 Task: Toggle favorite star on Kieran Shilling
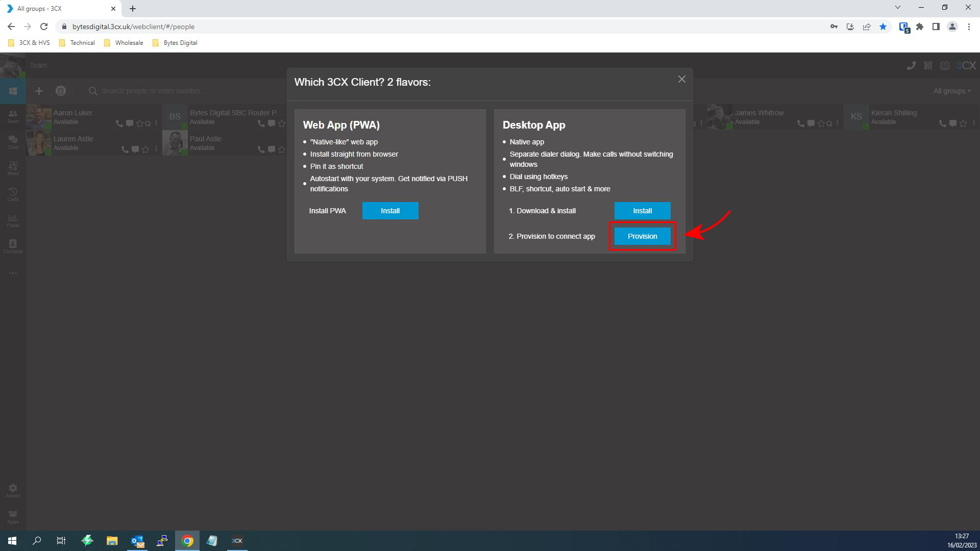963,123
